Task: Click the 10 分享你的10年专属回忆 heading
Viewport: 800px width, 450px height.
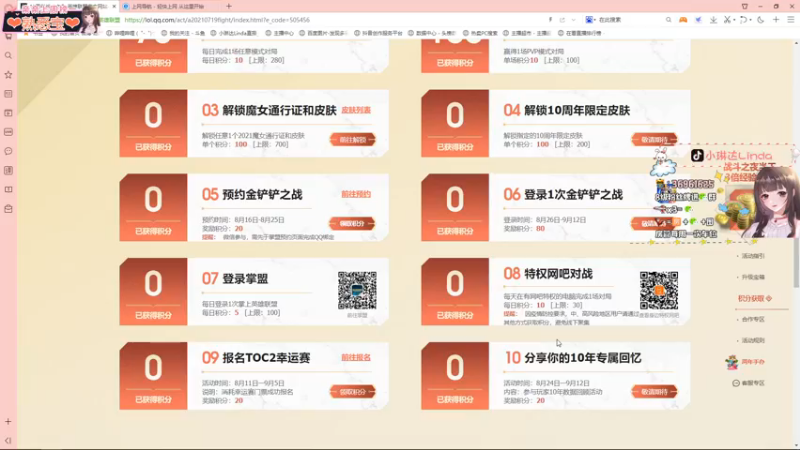Action: [572, 358]
